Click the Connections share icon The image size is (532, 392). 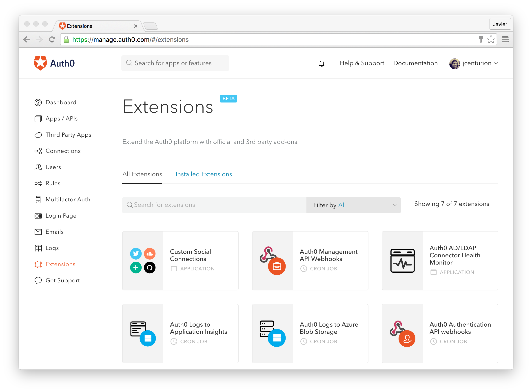tap(38, 151)
